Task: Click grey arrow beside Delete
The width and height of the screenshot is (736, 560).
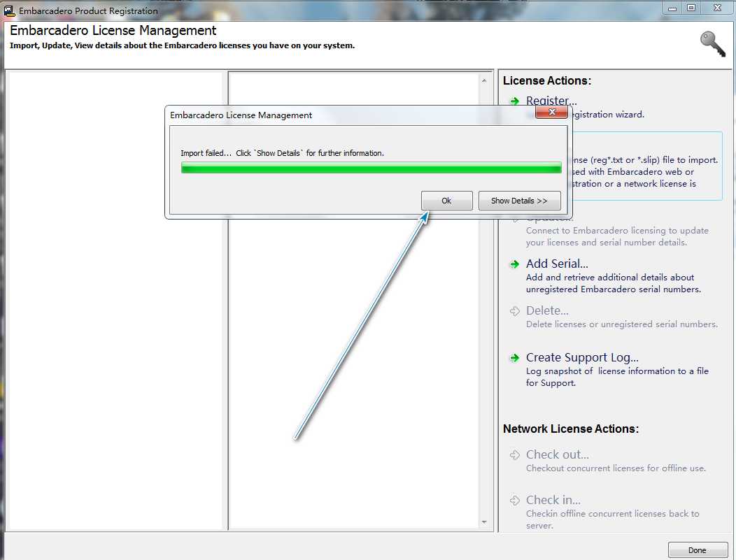Action: pyautogui.click(x=515, y=311)
